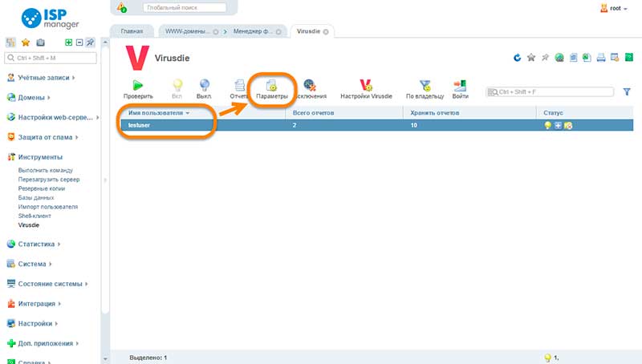
Task: Focus the Глобальный поиск search field
Action: pyautogui.click(x=185, y=7)
